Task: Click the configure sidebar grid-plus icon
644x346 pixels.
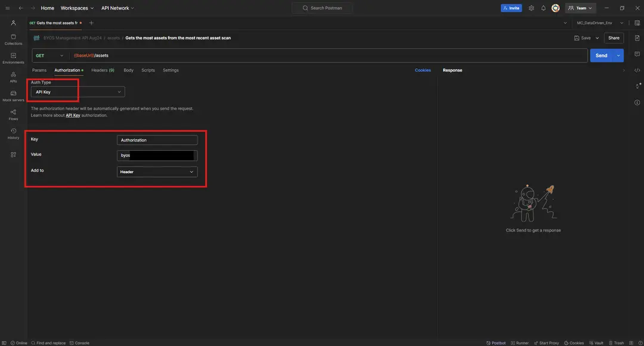Action: pyautogui.click(x=13, y=155)
